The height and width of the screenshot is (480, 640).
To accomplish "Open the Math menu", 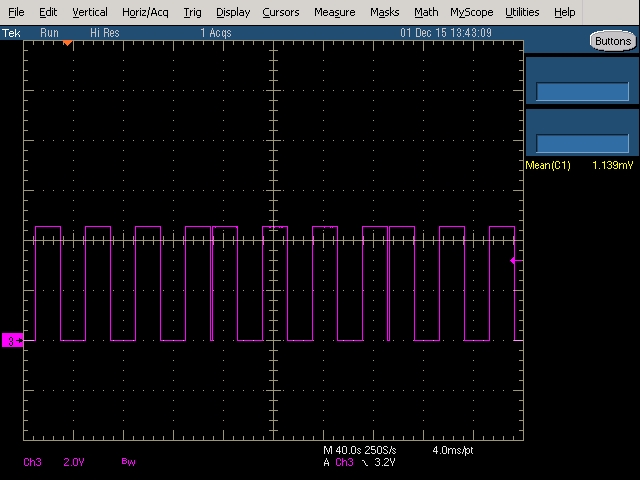I will click(x=426, y=12).
